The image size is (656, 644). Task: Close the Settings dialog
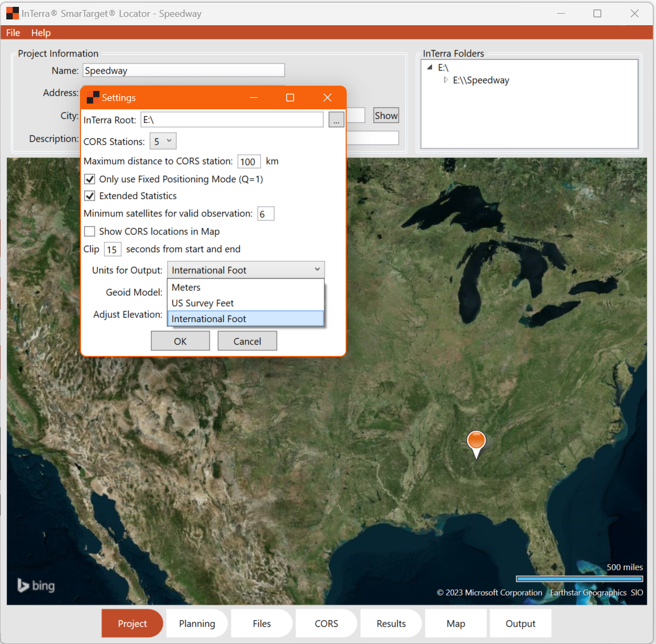click(327, 98)
